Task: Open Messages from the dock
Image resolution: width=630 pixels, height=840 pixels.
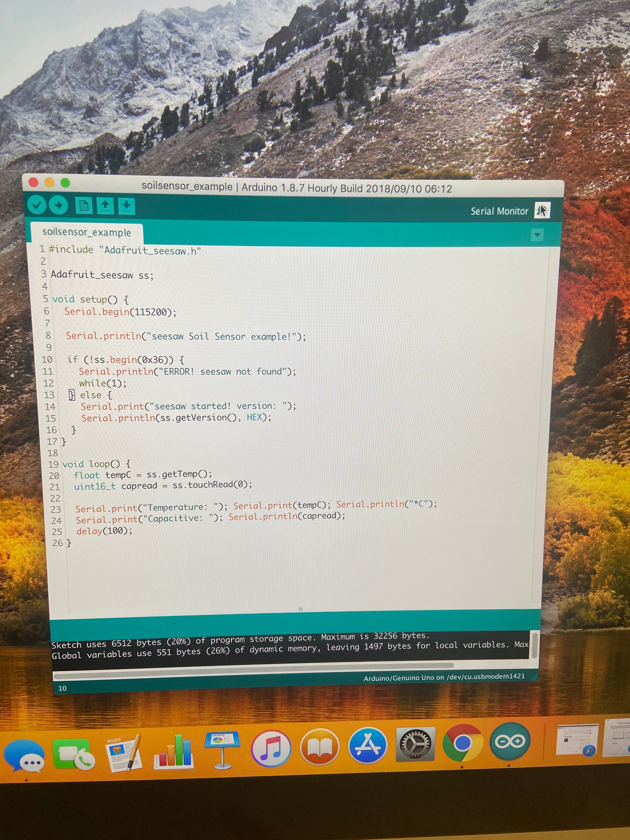Action: click(x=24, y=755)
